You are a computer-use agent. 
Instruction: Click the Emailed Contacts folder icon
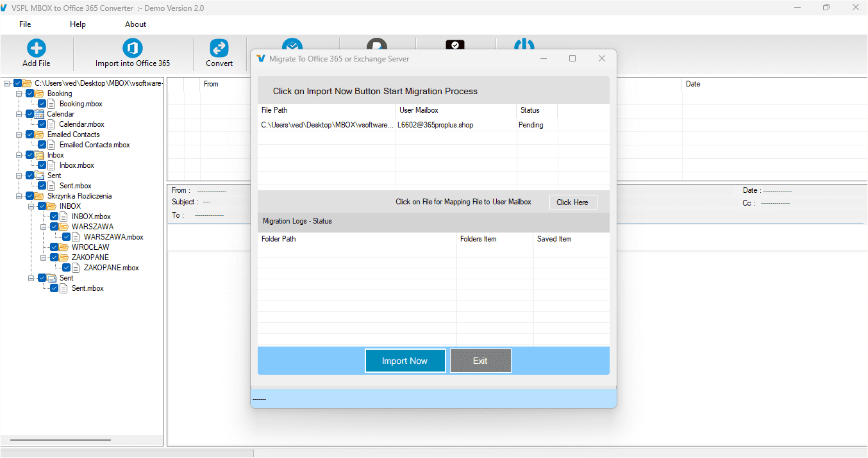click(40, 135)
